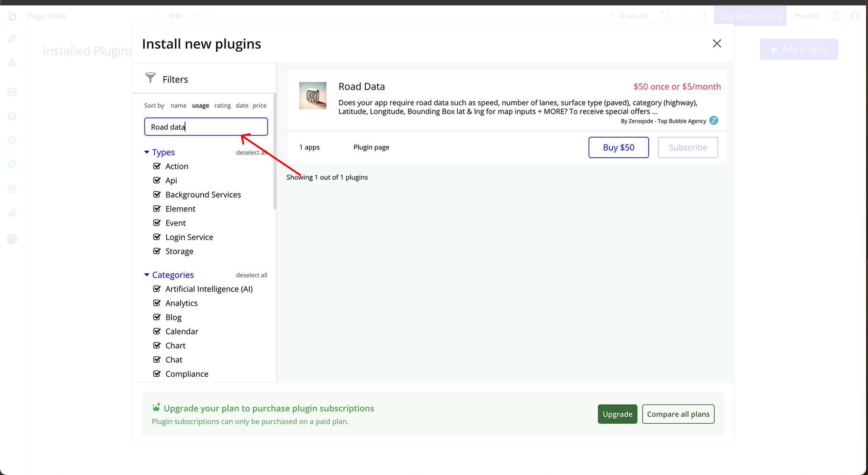Viewport: 868px width, 475px height.
Task: Open the Workflow tab icon in sidebar
Action: [12, 64]
